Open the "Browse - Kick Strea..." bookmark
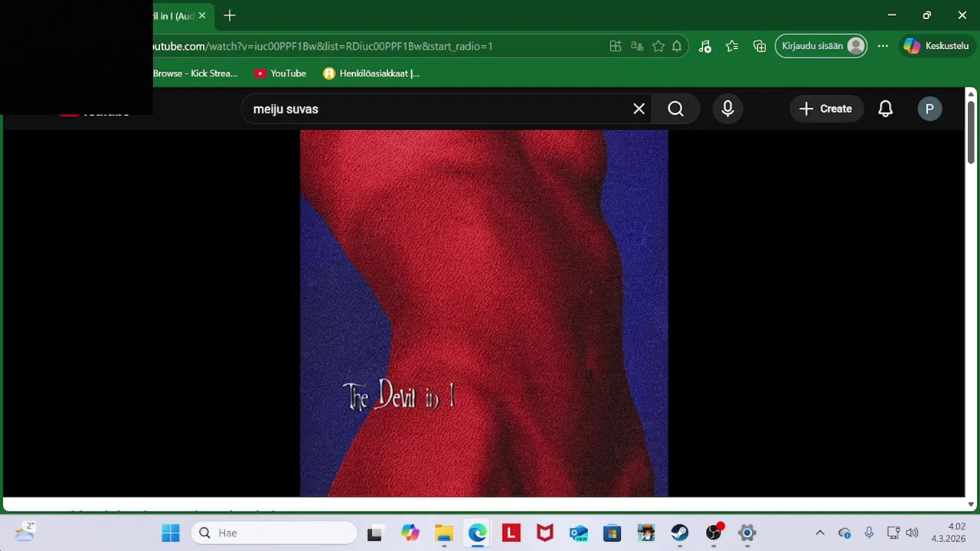 click(x=194, y=73)
